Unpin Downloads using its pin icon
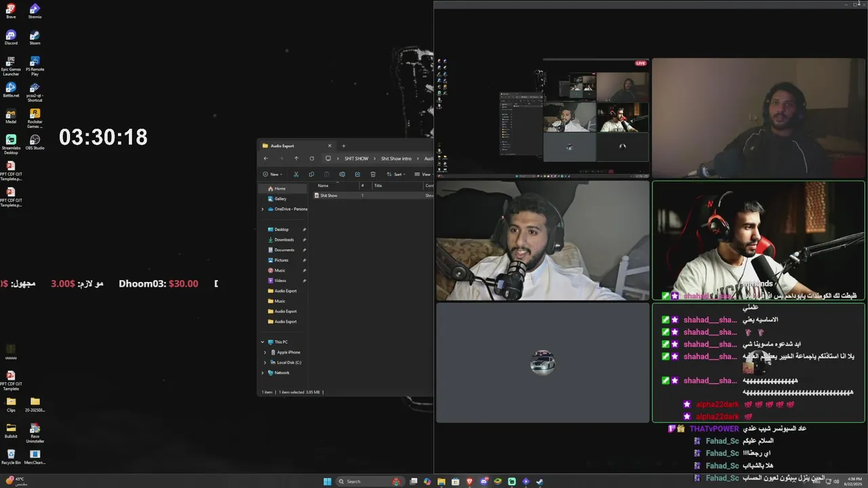 (x=304, y=240)
